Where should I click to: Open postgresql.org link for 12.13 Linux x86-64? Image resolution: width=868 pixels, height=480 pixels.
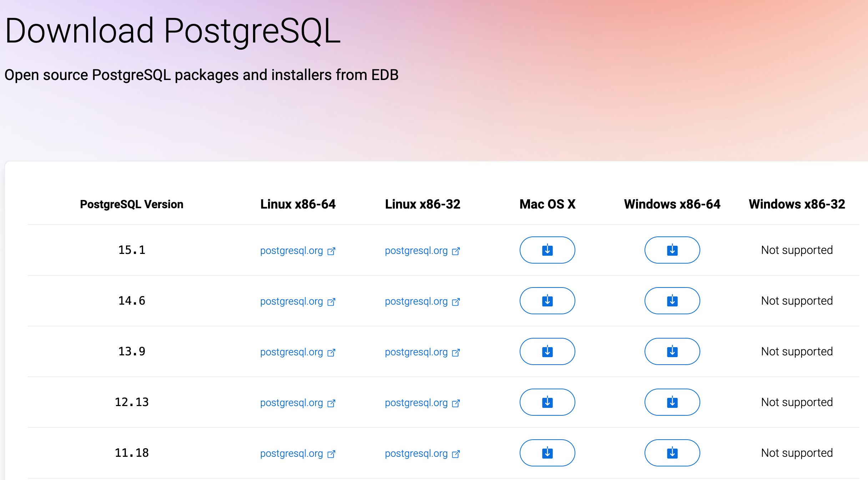(x=298, y=403)
